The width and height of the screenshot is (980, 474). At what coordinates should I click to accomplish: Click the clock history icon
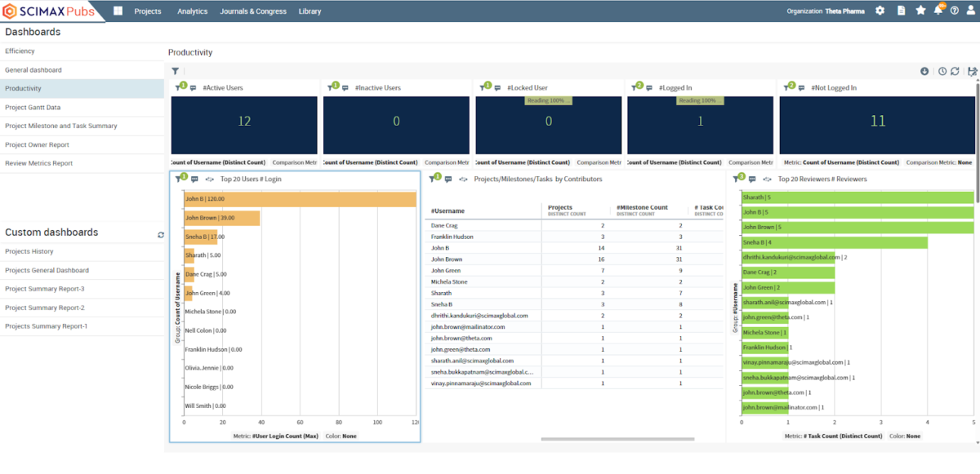942,71
